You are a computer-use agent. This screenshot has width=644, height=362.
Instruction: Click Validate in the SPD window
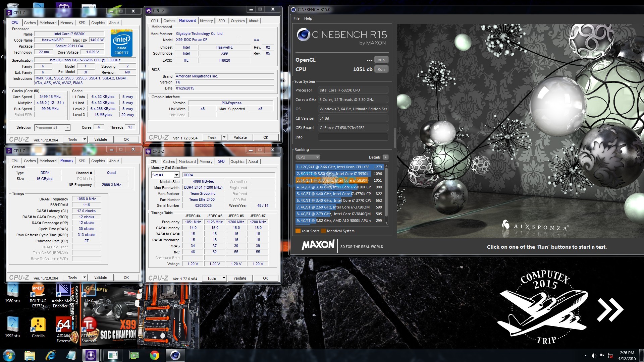pyautogui.click(x=240, y=278)
